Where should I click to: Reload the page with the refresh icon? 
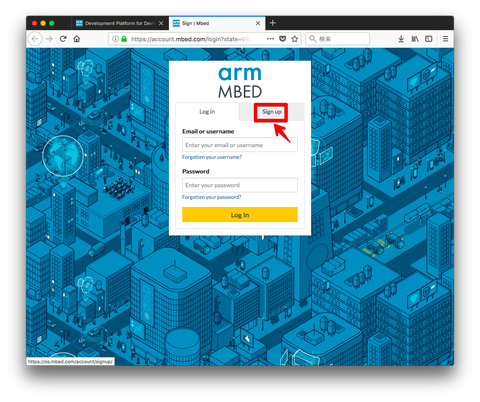pyautogui.click(x=63, y=39)
